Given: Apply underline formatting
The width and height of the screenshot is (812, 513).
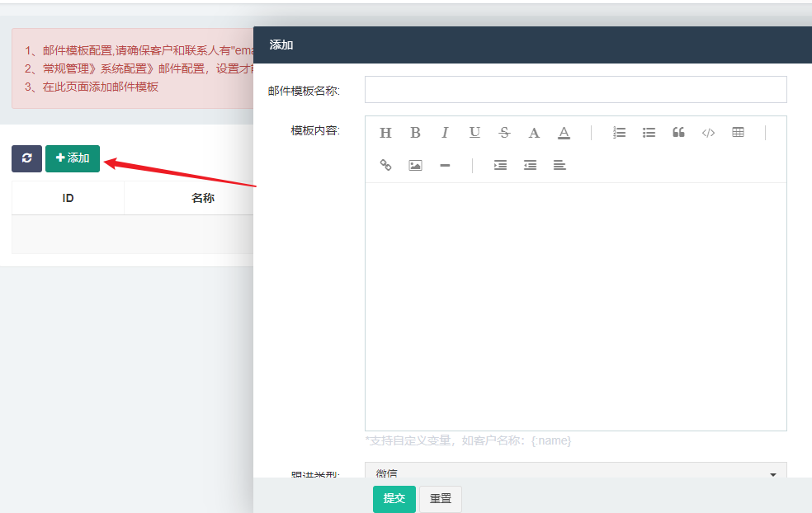Looking at the screenshot, I should tap(474, 132).
